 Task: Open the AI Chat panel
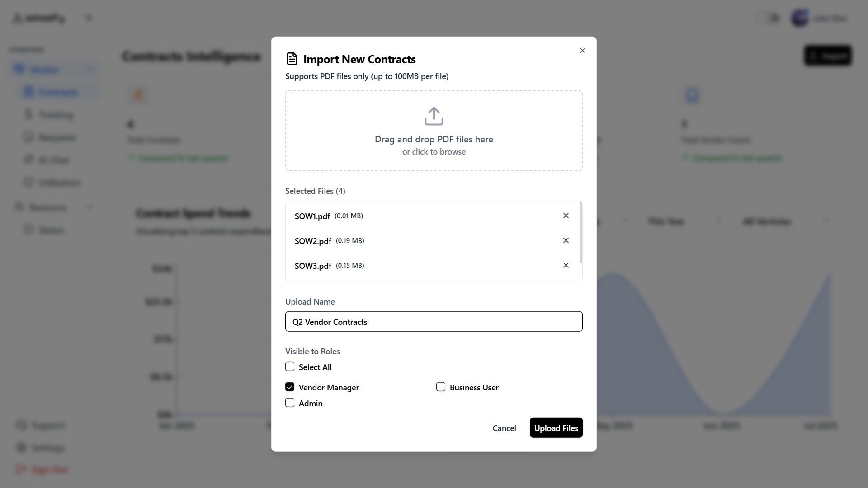[54, 160]
